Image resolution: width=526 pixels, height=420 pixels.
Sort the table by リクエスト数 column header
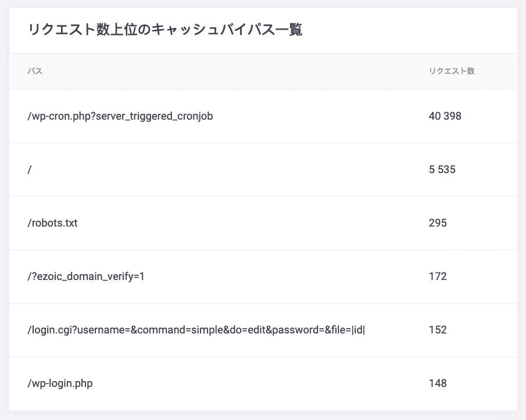(x=452, y=71)
